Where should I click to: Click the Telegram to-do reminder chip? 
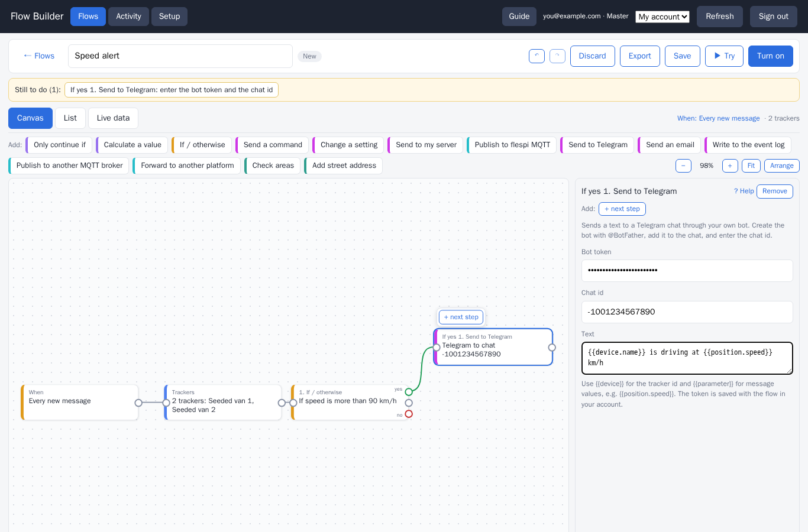172,90
